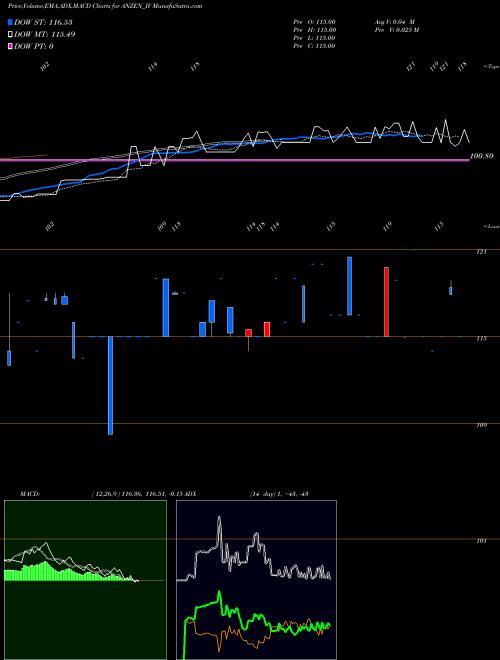This screenshot has height=660, width=500.
Task: Click the 121 price axis label
Action: [x=482, y=252]
